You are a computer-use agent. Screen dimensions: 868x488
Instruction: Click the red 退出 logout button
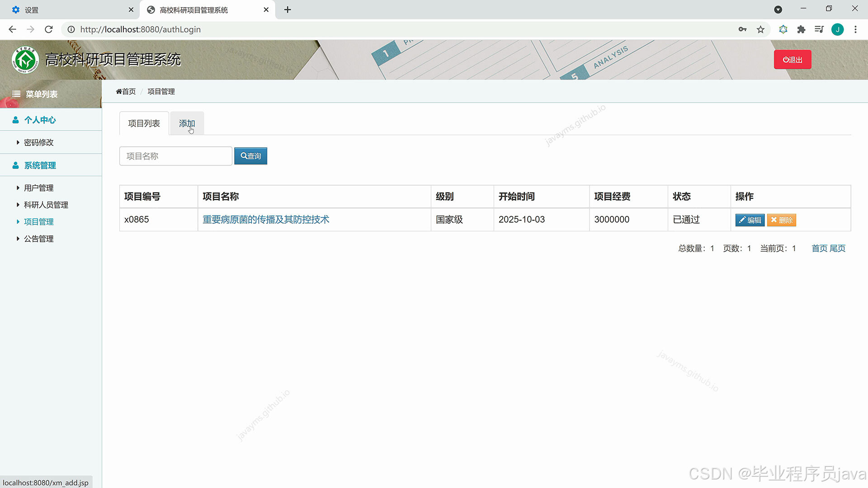click(793, 60)
